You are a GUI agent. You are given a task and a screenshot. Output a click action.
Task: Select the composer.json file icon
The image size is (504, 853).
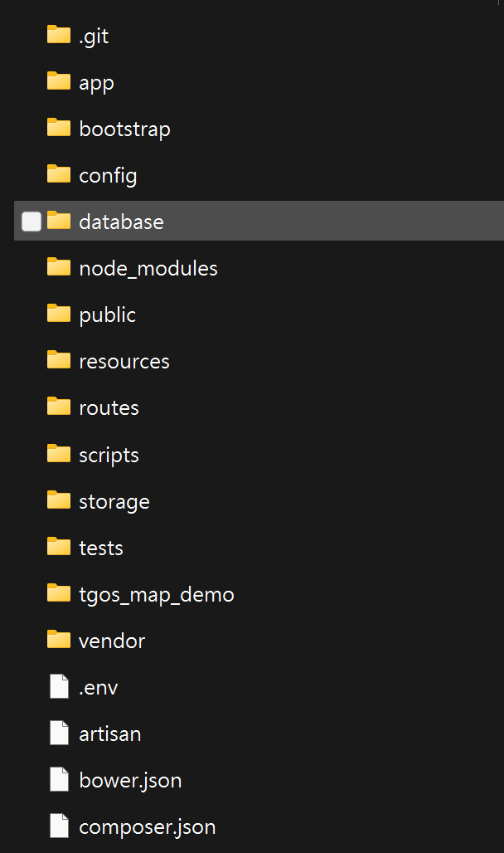[59, 826]
